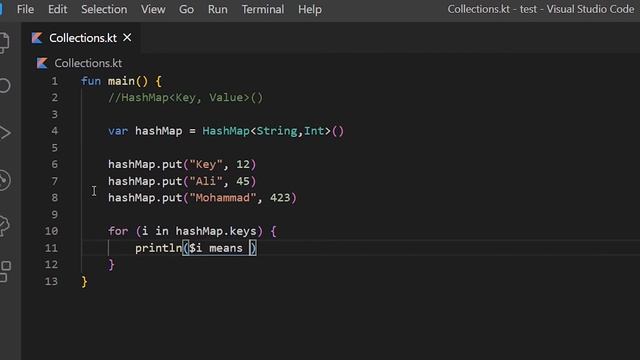640x360 pixels.
Task: Open the Explorer view in activity bar
Action: coord(5,42)
